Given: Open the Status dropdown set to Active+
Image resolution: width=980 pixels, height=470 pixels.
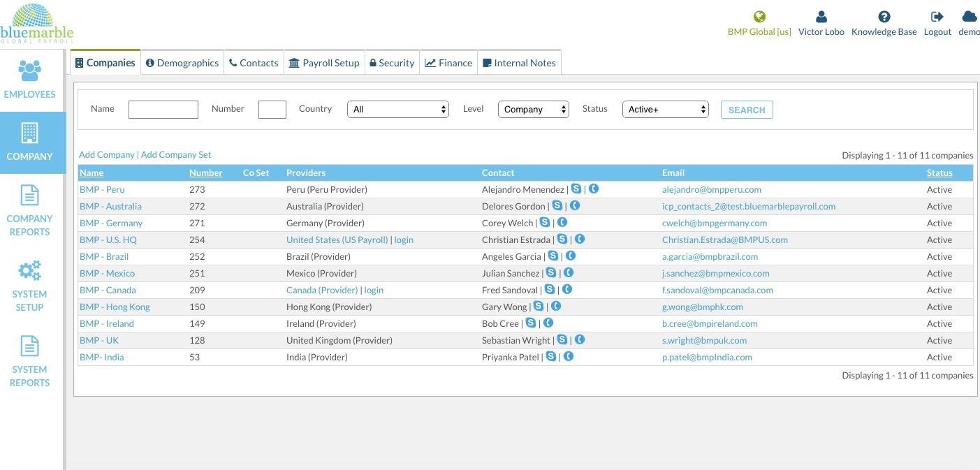Looking at the screenshot, I should coord(666,109).
